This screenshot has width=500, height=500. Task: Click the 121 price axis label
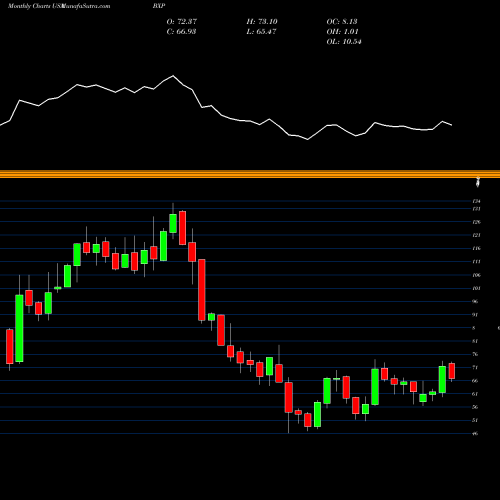coord(477,235)
